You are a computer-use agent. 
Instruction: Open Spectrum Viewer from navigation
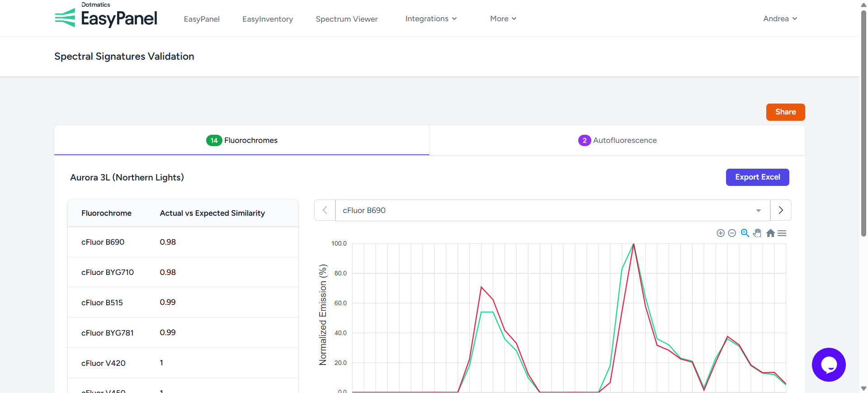346,19
